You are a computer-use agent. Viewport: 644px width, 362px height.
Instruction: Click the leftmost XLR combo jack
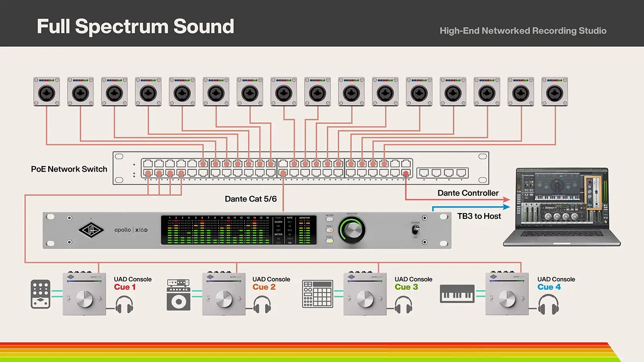click(47, 92)
